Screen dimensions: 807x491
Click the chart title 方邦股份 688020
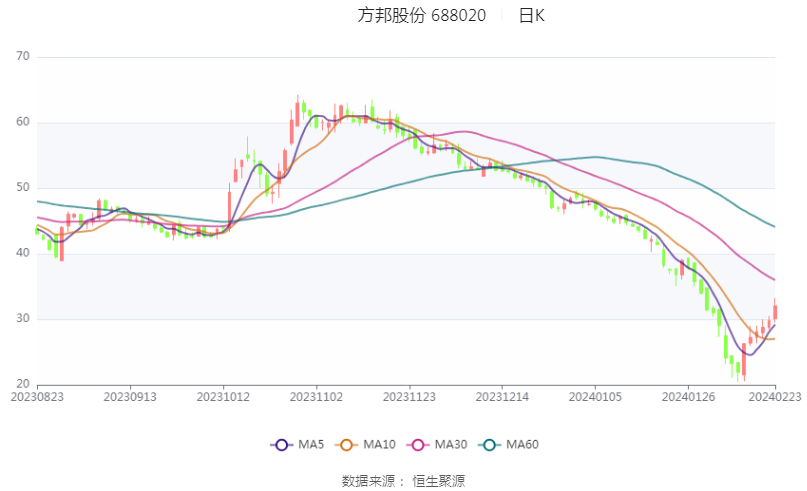pos(422,15)
